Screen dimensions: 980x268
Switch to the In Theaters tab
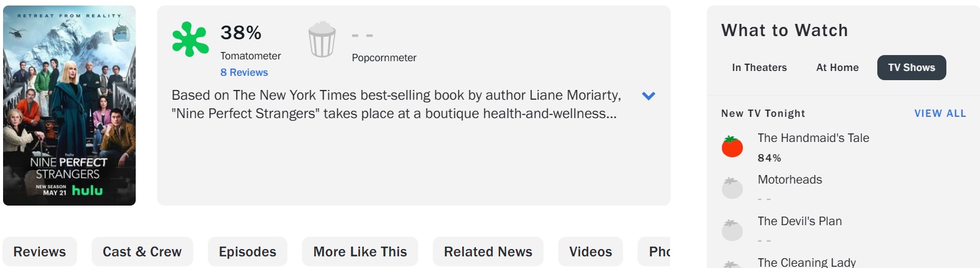(x=759, y=67)
